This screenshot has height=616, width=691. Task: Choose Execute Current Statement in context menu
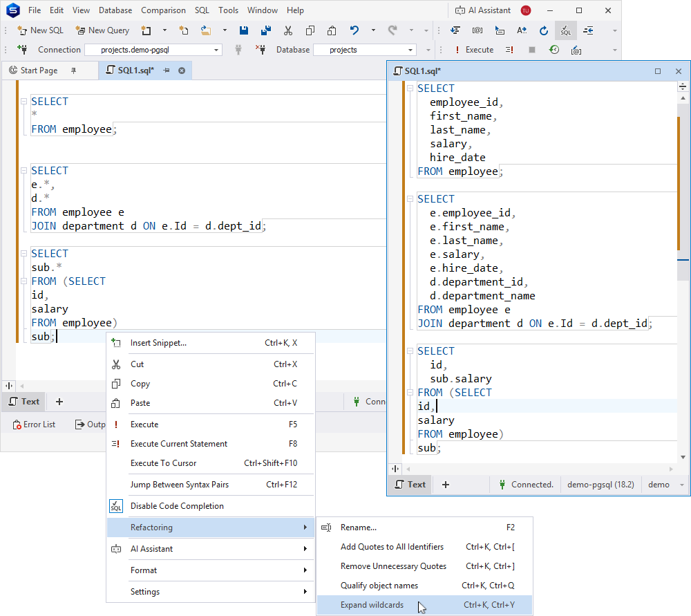click(211, 444)
